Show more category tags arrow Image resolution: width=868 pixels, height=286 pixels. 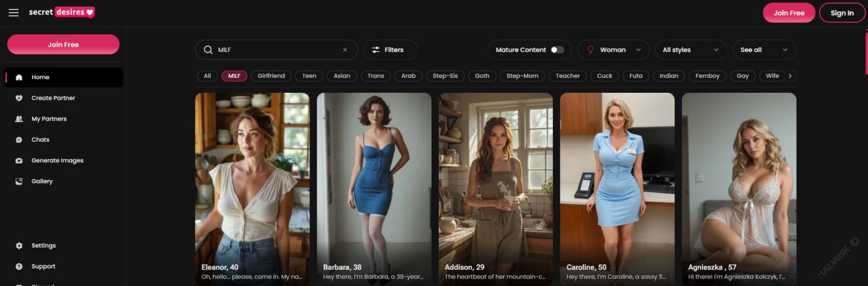(x=790, y=76)
